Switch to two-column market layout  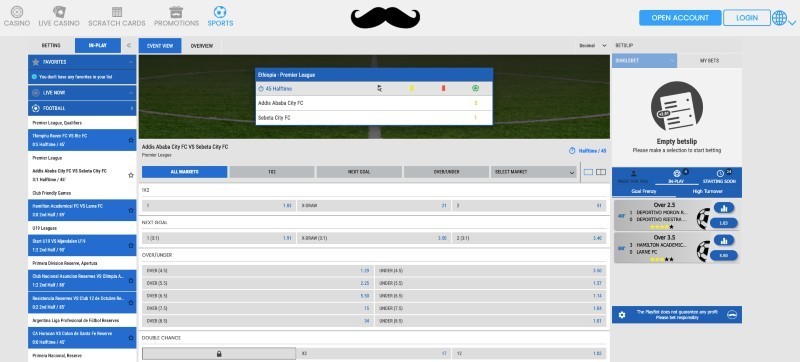(x=601, y=172)
